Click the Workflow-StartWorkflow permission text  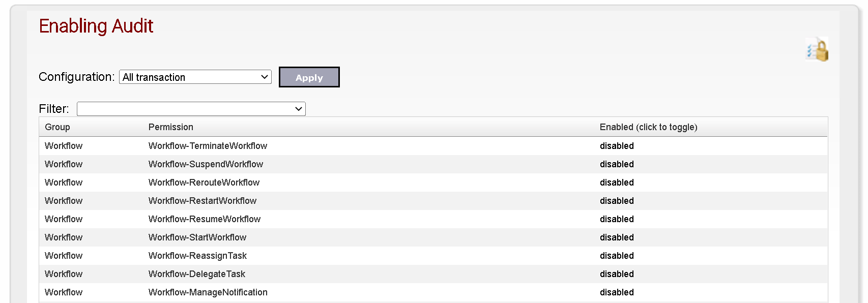[197, 237]
